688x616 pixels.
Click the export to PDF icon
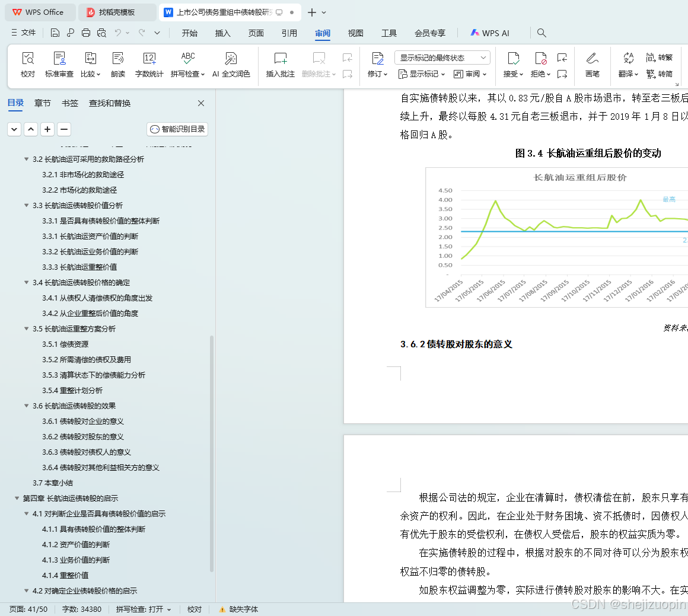pyautogui.click(x=70, y=33)
